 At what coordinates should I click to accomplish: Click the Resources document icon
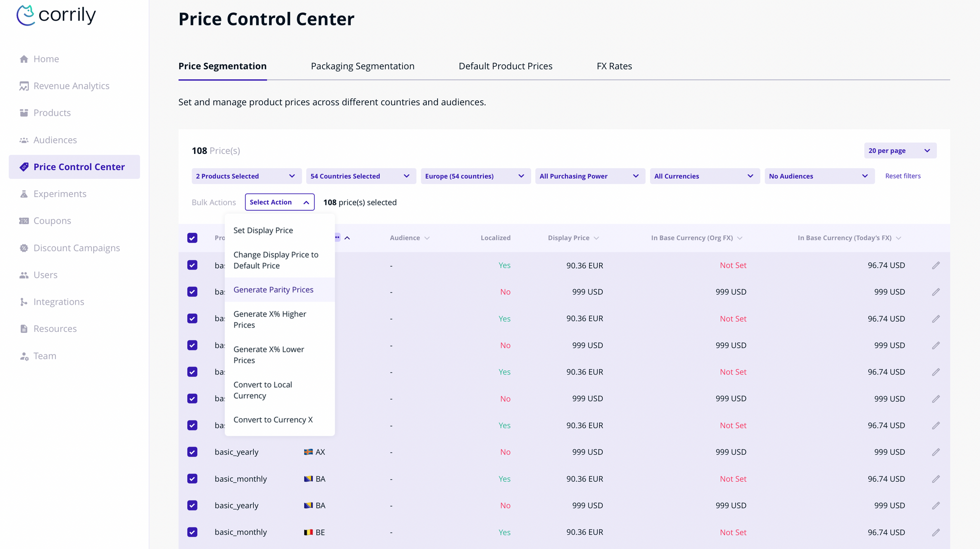[x=24, y=329]
